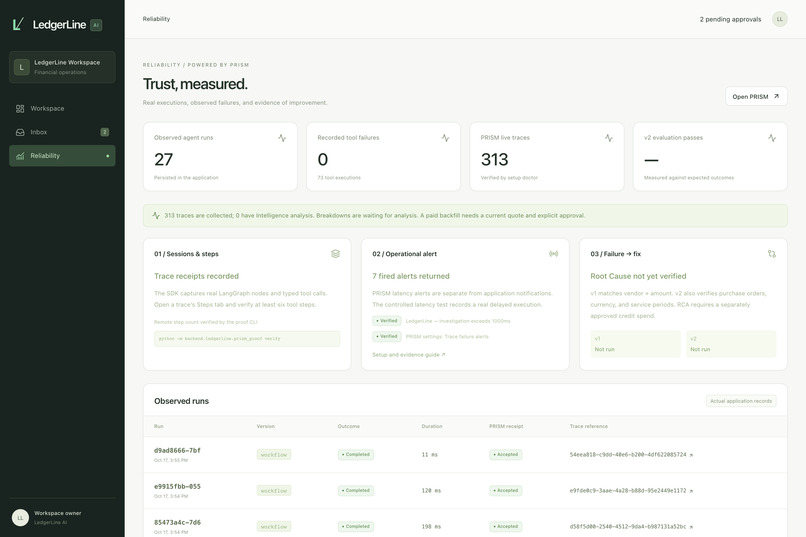Click the pulse icon on PRISM live traces
Image resolution: width=806 pixels, height=537 pixels.
pos(609,138)
